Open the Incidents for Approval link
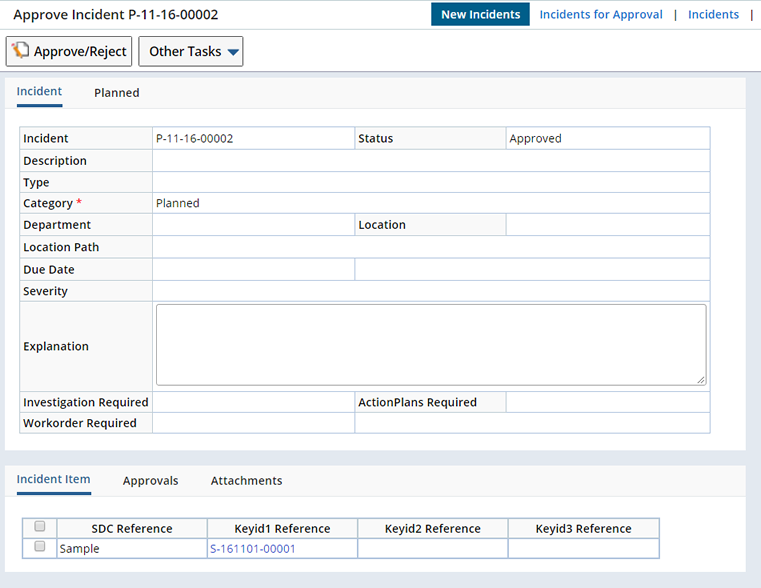Image resolution: width=761 pixels, height=588 pixels. point(601,15)
